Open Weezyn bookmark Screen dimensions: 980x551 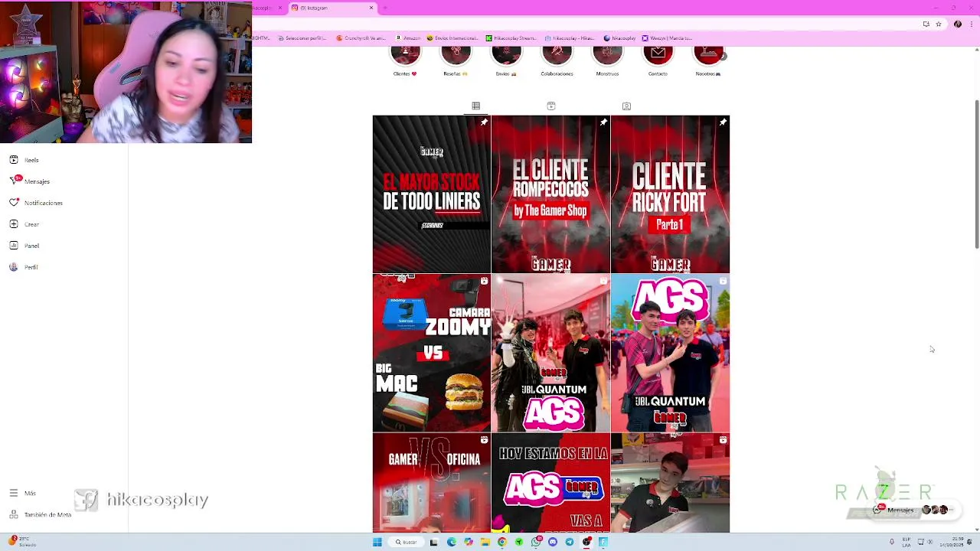tap(667, 38)
